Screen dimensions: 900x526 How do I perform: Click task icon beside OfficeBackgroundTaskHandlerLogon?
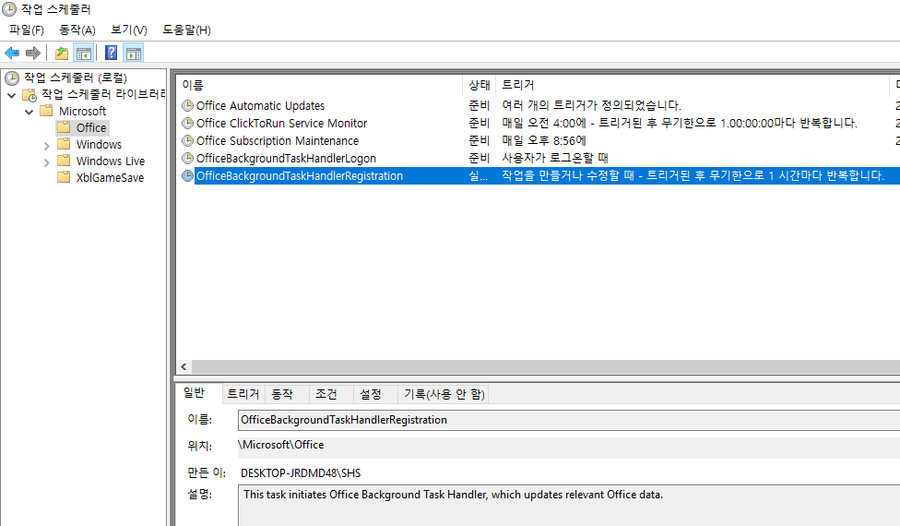point(187,158)
